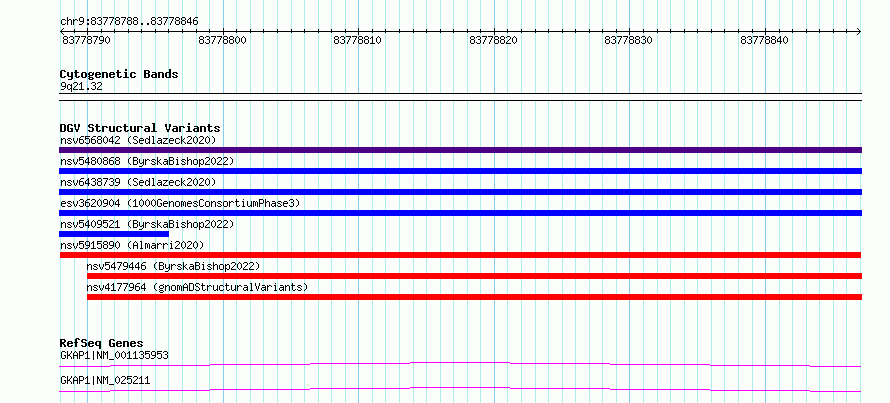Select the blue nsv6438739 variant bar
This screenshot has height=403, width=890.
click(x=460, y=192)
